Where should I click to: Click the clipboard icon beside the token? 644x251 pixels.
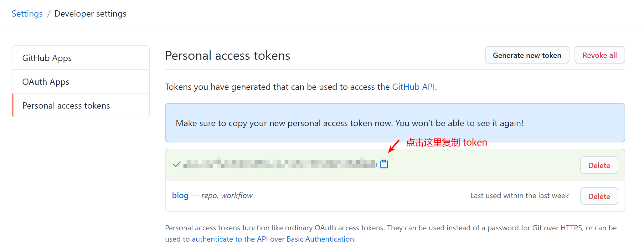point(384,163)
